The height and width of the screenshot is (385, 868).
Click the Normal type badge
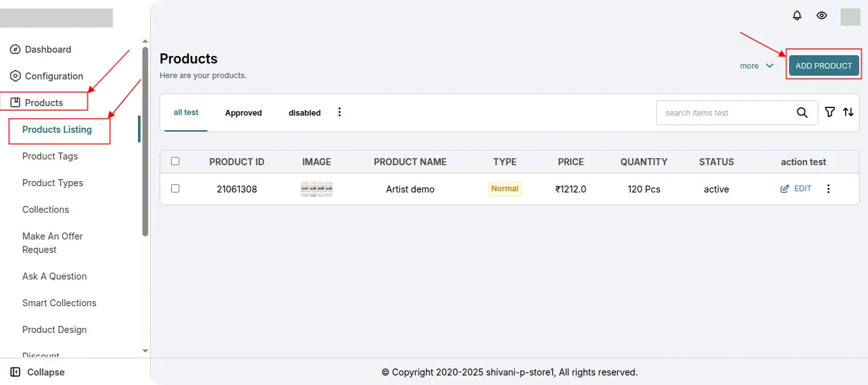(505, 189)
